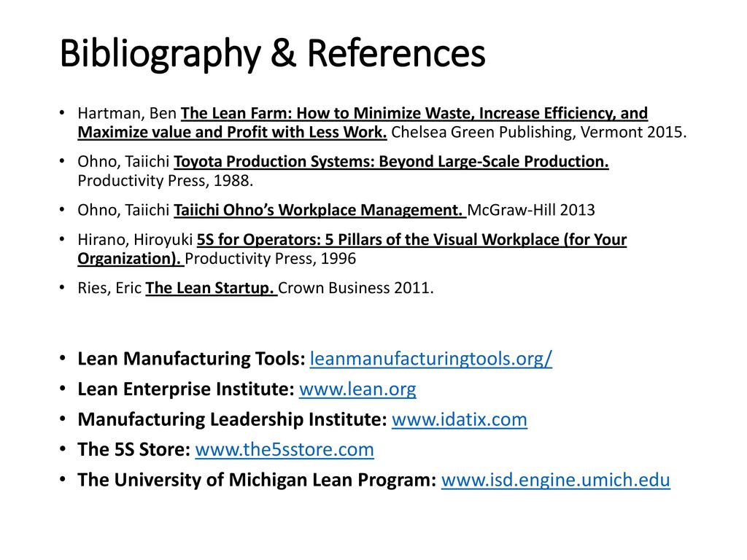Click 'The University of Michigan Lean Program:' label
This screenshot has height=560, width=747.
point(257,480)
